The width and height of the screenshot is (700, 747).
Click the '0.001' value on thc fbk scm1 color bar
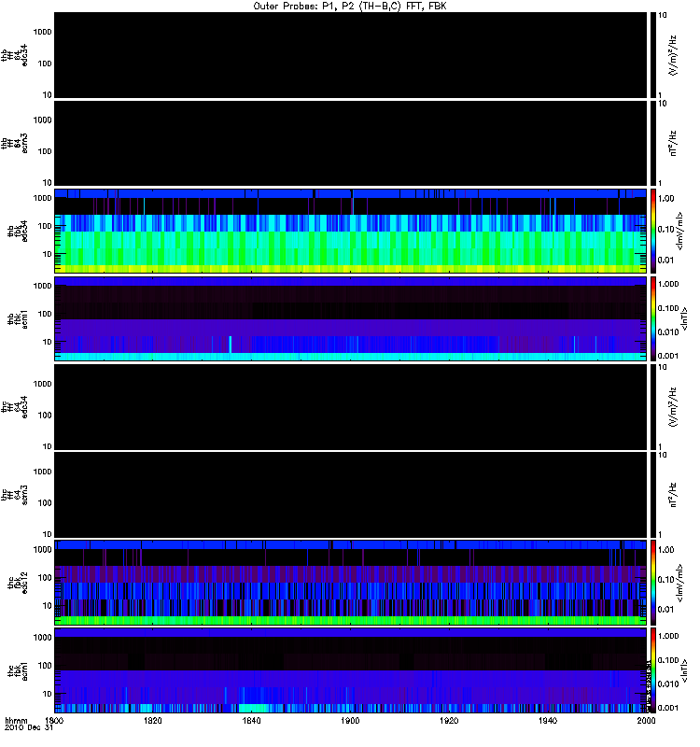tap(668, 708)
